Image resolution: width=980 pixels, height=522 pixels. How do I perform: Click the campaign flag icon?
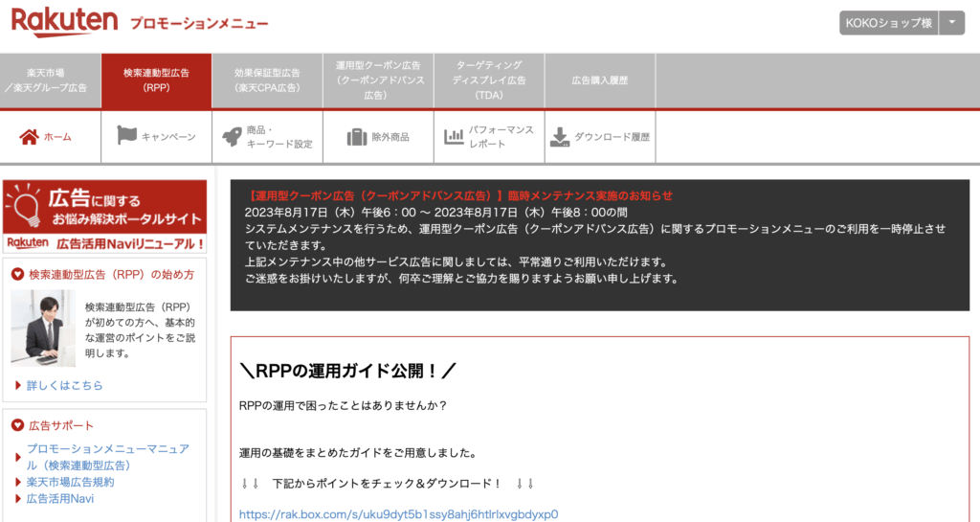click(x=127, y=135)
